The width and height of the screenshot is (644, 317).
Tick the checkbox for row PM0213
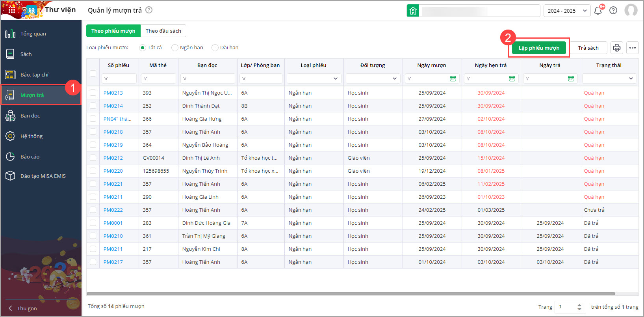point(93,93)
